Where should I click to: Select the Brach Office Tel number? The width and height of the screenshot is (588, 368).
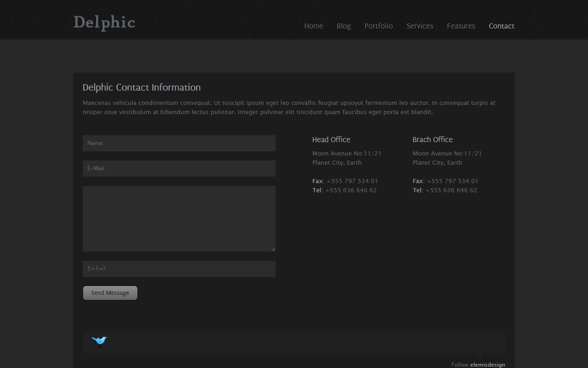451,190
